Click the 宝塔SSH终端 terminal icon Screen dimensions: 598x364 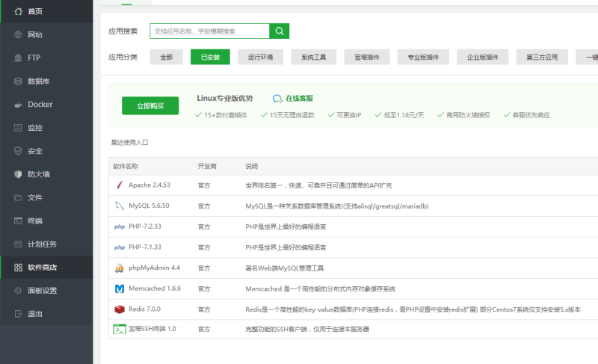(x=120, y=329)
